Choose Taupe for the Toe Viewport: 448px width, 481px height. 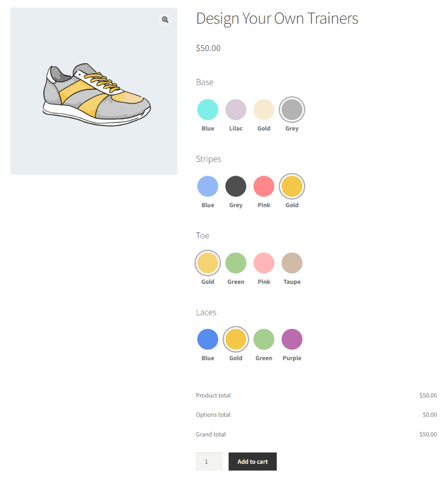[292, 262]
